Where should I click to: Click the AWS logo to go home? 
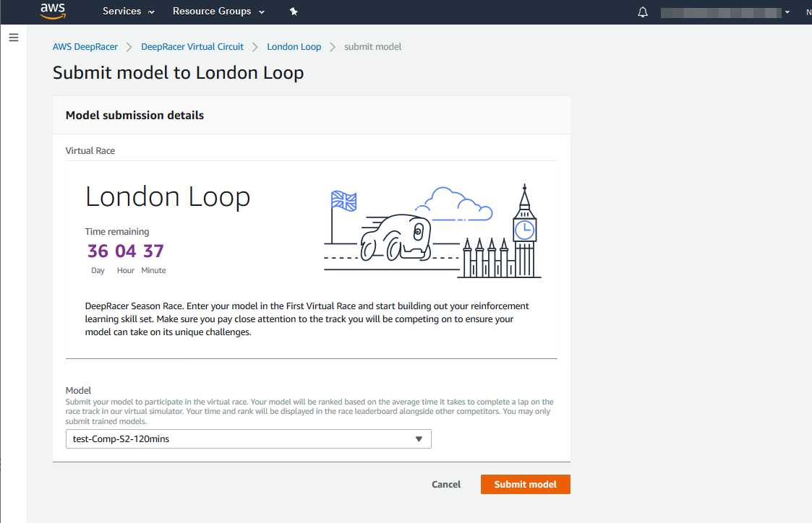pos(53,11)
